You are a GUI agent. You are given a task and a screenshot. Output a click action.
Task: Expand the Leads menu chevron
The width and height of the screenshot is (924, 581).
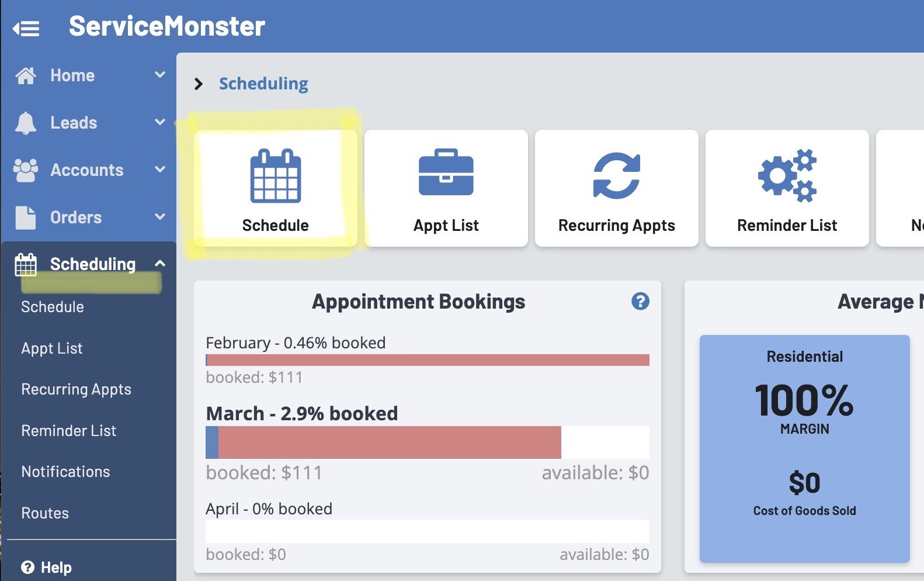(160, 122)
